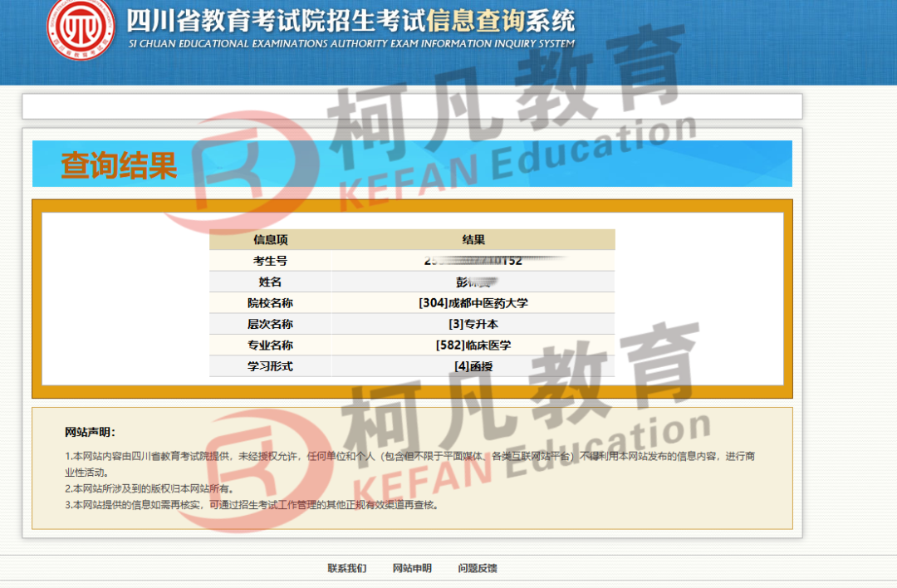Click the empty white bar below the header
The height and width of the screenshot is (588, 897).
pyautogui.click(x=412, y=106)
